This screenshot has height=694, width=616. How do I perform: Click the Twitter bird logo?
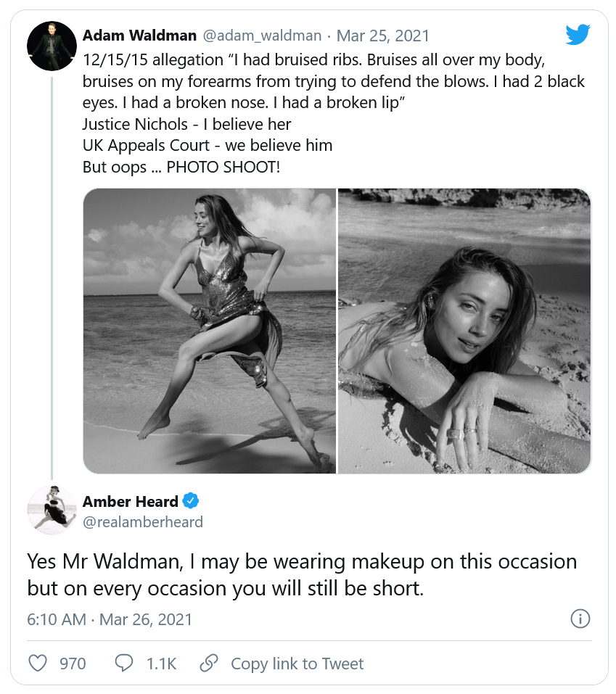click(578, 34)
